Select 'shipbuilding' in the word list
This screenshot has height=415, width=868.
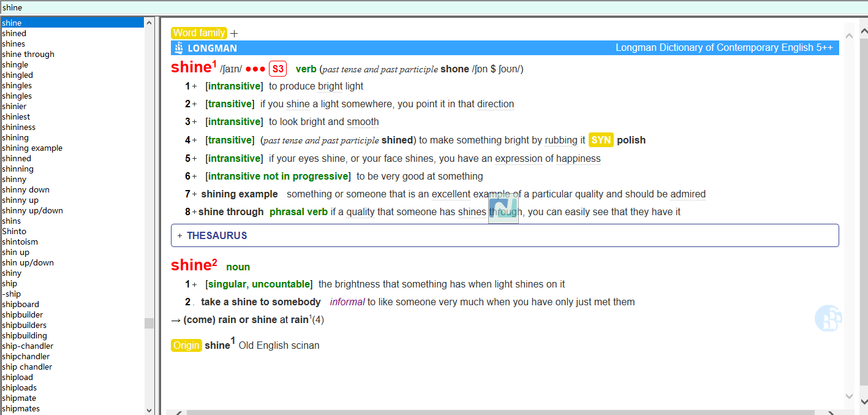pos(25,336)
